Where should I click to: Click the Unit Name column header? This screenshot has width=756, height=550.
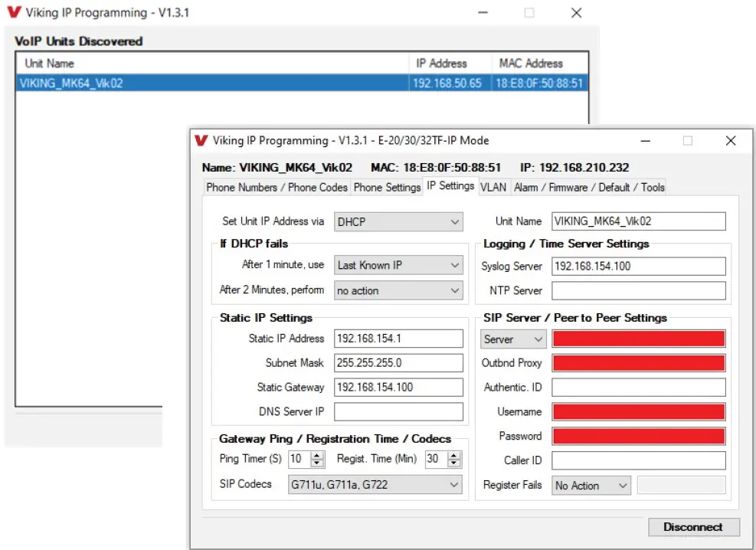click(x=212, y=63)
